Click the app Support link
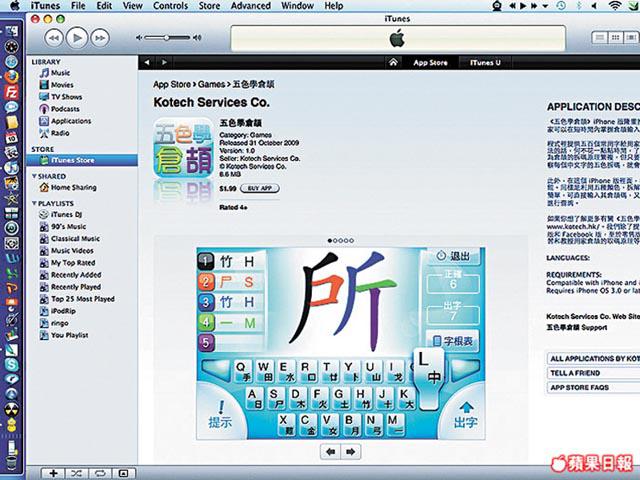The image size is (640, 480). tap(577, 327)
